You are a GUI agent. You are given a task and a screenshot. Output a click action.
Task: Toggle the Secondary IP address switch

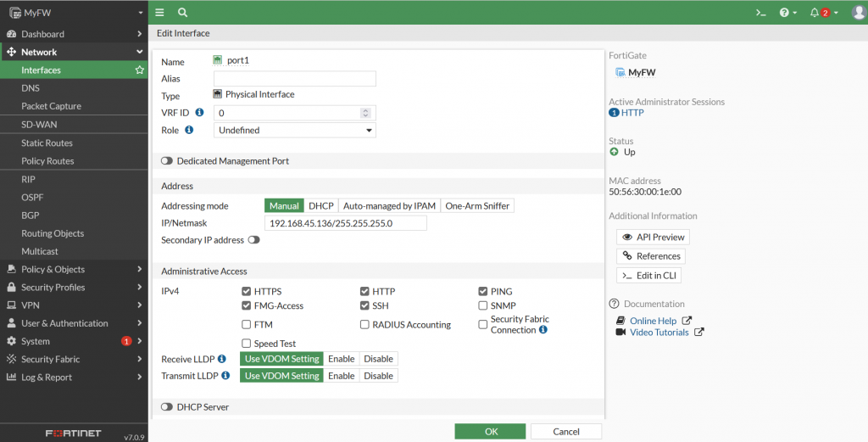[x=254, y=240]
